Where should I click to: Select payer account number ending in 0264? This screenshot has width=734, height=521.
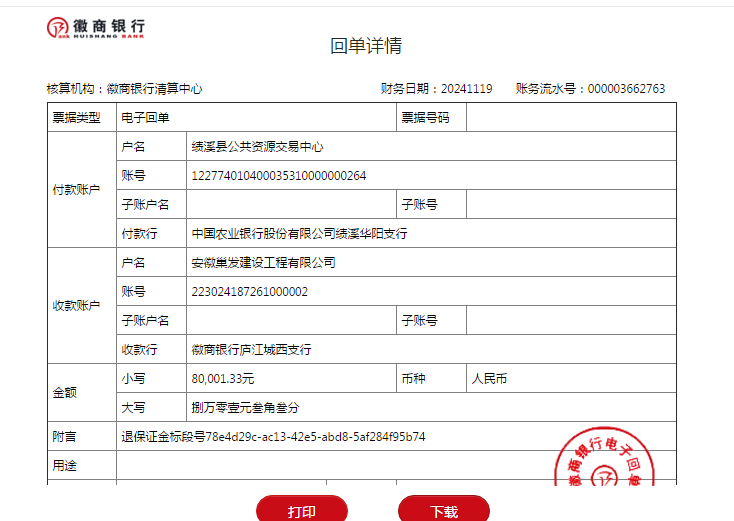click(x=279, y=176)
